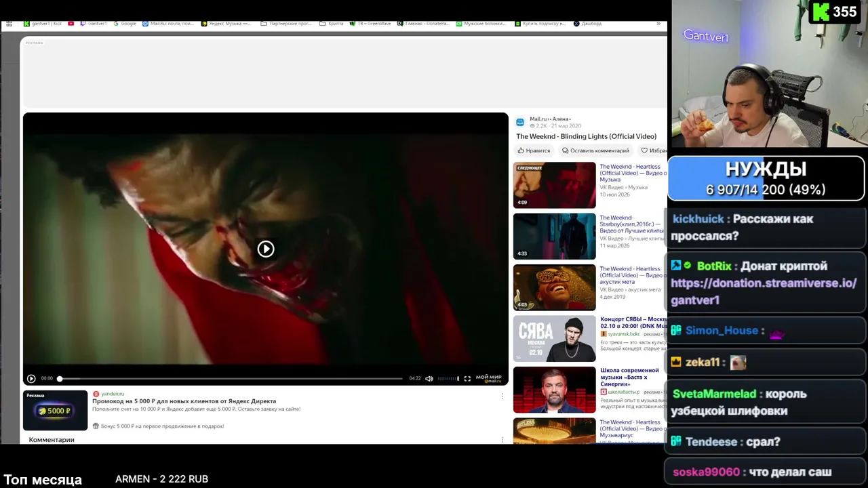The image size is (868, 488).
Task: Seek using the video progress bar
Action: tap(231, 378)
